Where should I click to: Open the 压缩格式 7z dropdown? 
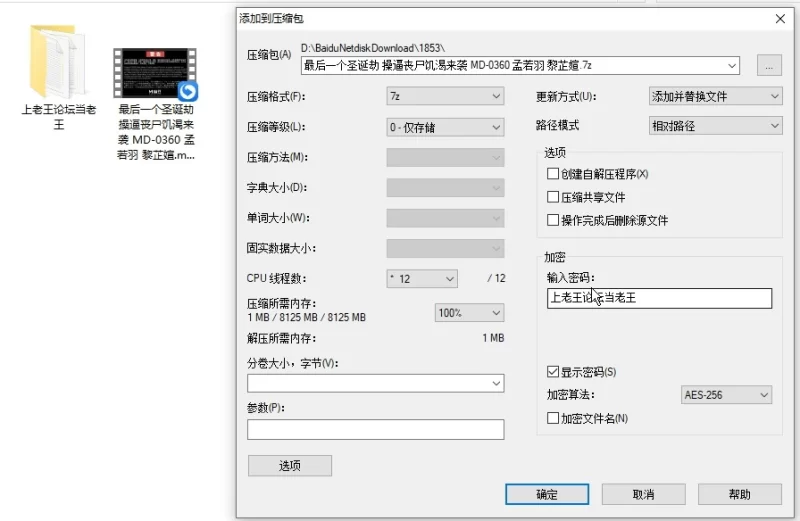pyautogui.click(x=445, y=96)
